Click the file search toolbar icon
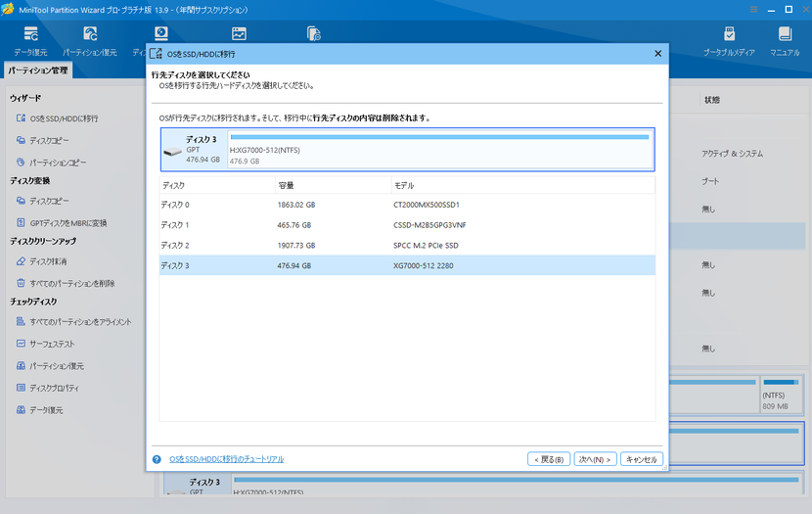The height and width of the screenshot is (514, 812). (x=314, y=33)
